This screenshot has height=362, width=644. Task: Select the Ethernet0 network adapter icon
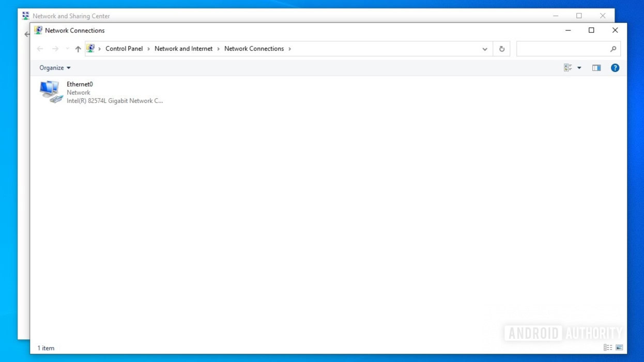(51, 92)
